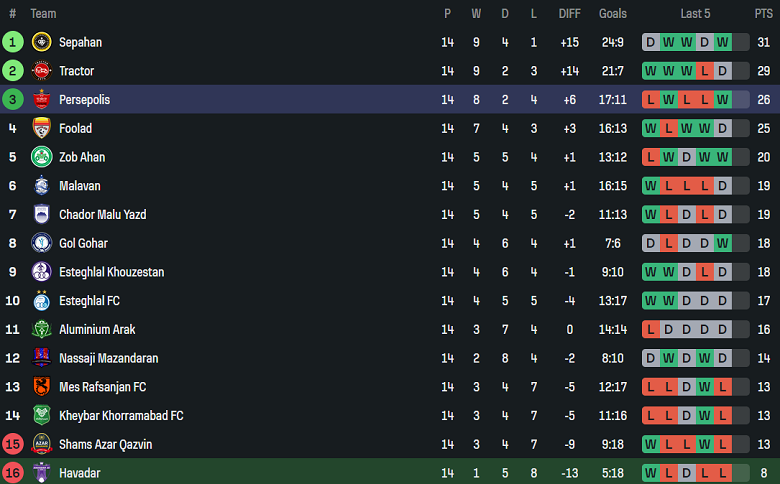The height and width of the screenshot is (484, 780).
Task: Click the green position 1 rank badge
Action: pos(13,42)
